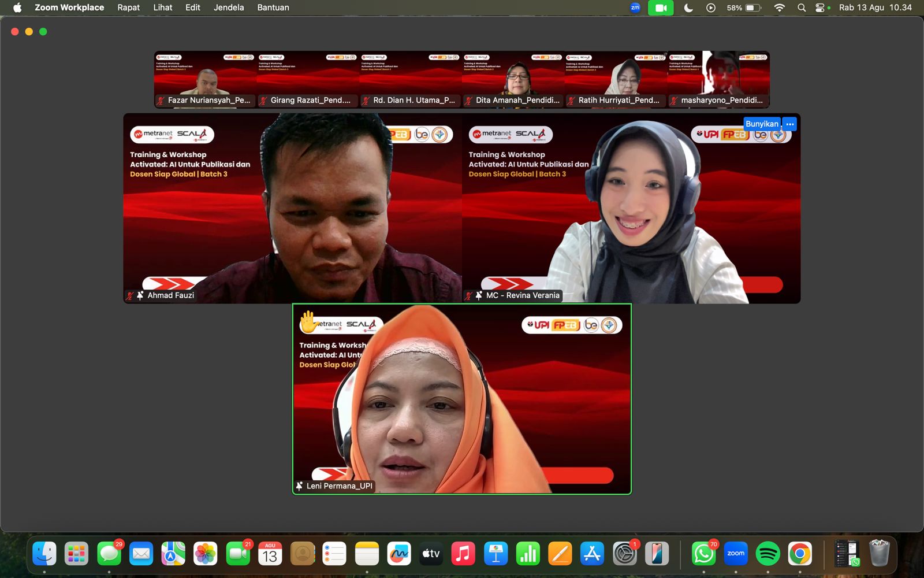Toggle Wi-Fi icon in menu bar

(780, 8)
